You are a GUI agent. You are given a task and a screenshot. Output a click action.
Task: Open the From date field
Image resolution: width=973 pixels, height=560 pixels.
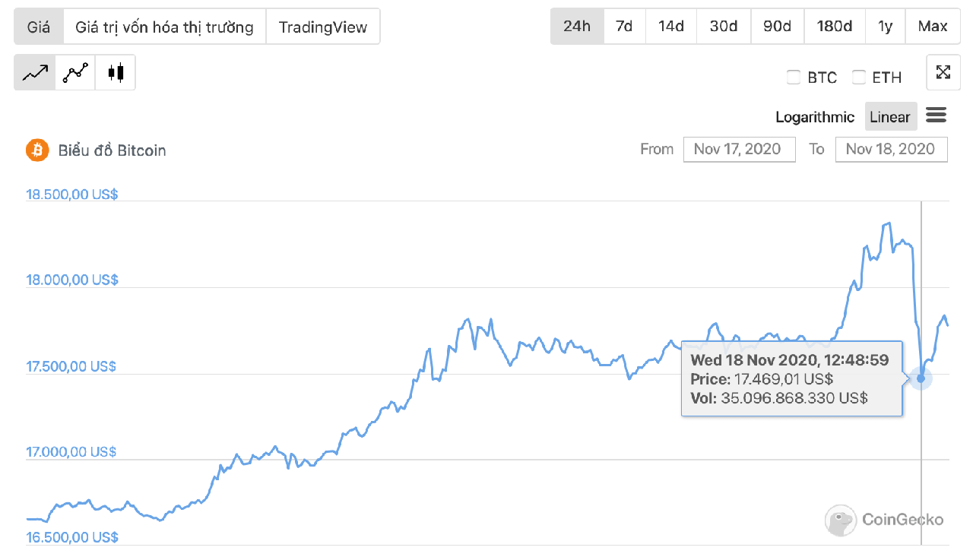(x=739, y=149)
